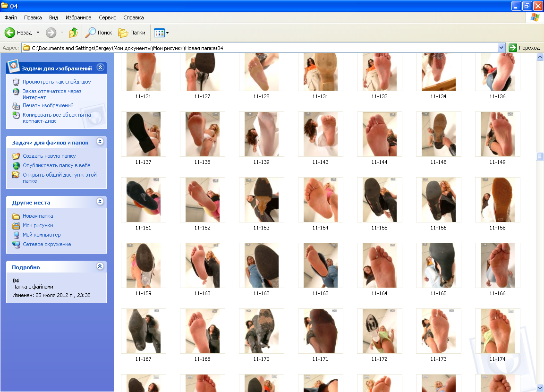Select thumbnail 11-165

[x=438, y=265]
